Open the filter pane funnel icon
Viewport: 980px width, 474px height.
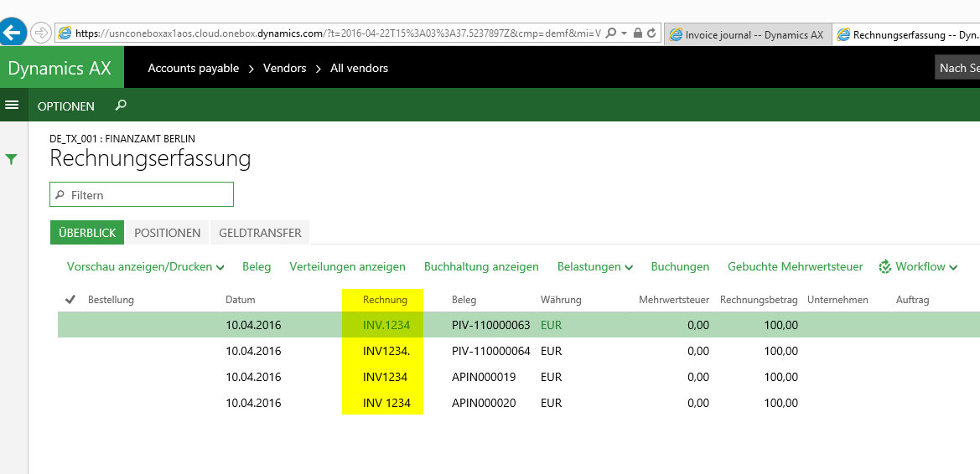point(12,158)
